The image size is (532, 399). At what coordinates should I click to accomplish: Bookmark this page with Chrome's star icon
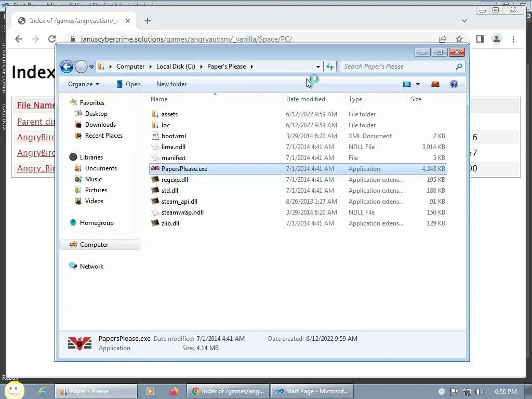pos(459,39)
